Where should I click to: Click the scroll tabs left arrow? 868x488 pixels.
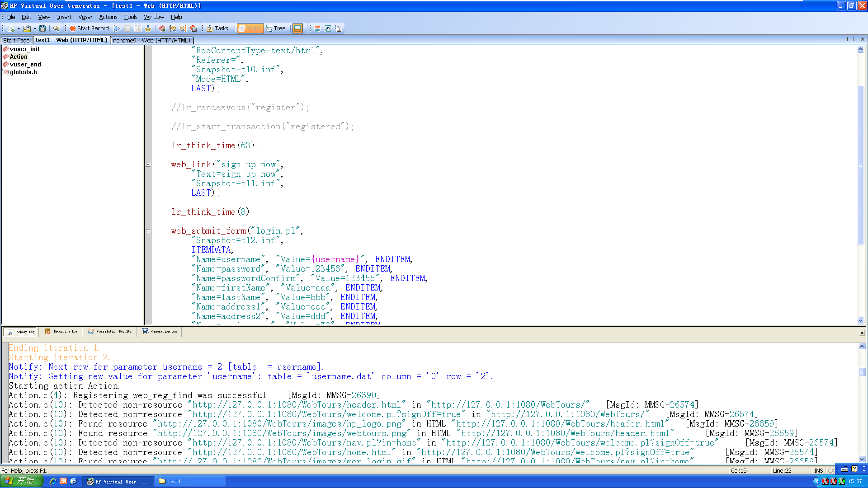846,39
